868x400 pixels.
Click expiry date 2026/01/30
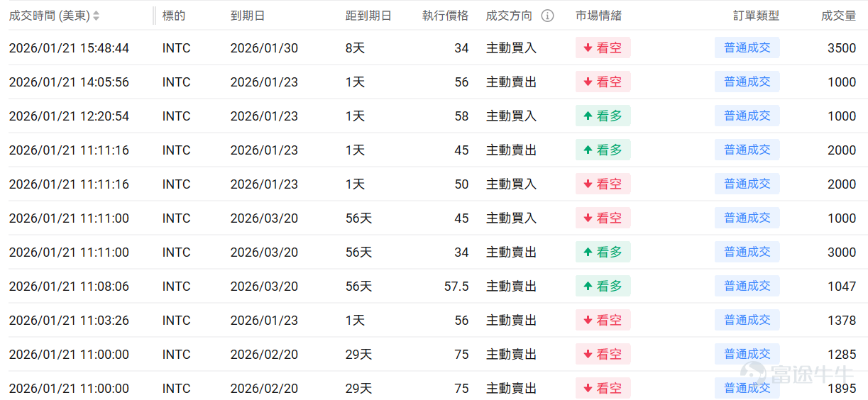[264, 48]
